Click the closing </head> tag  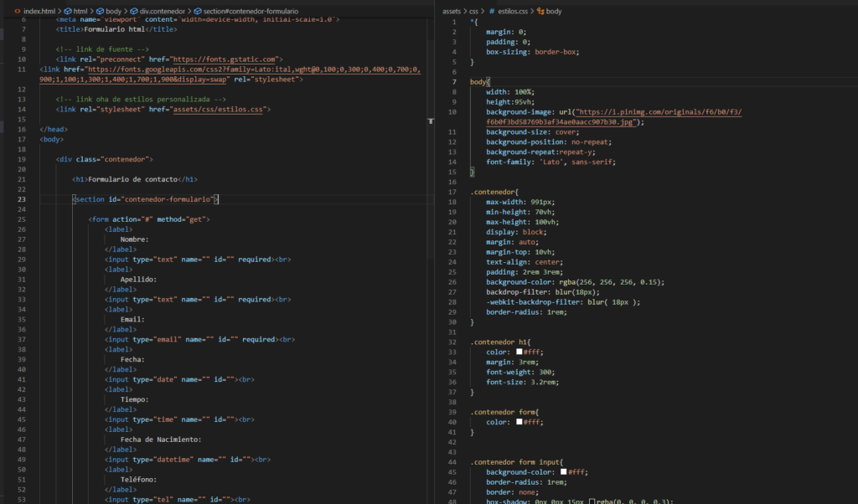pos(54,130)
